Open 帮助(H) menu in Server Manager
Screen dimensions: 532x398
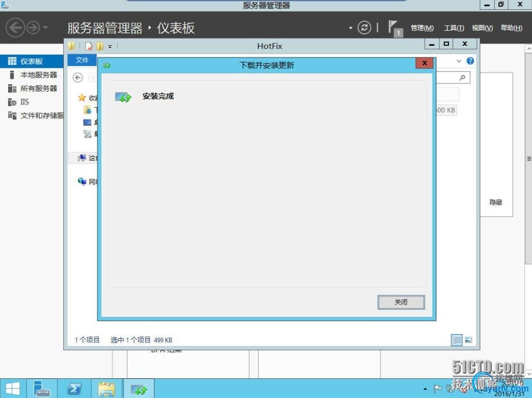[x=512, y=28]
